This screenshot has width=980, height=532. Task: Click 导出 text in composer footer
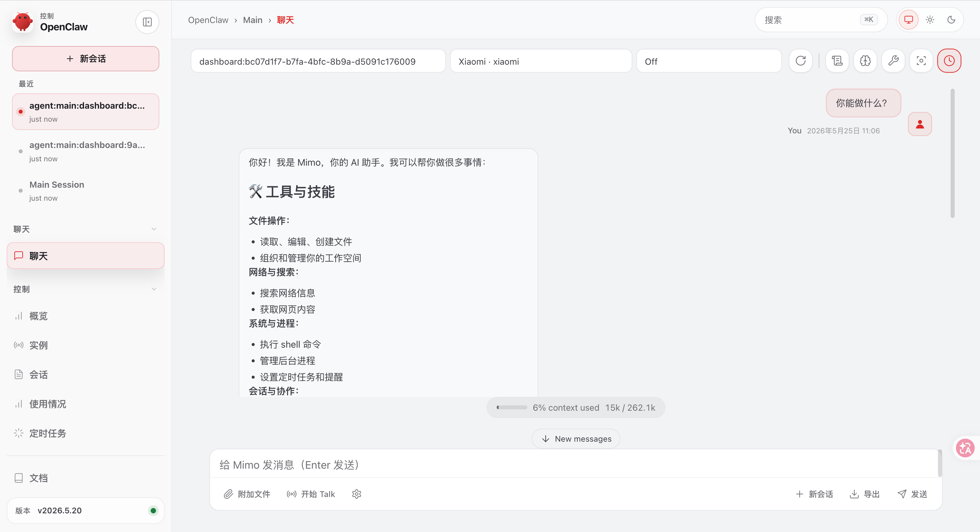coord(872,494)
